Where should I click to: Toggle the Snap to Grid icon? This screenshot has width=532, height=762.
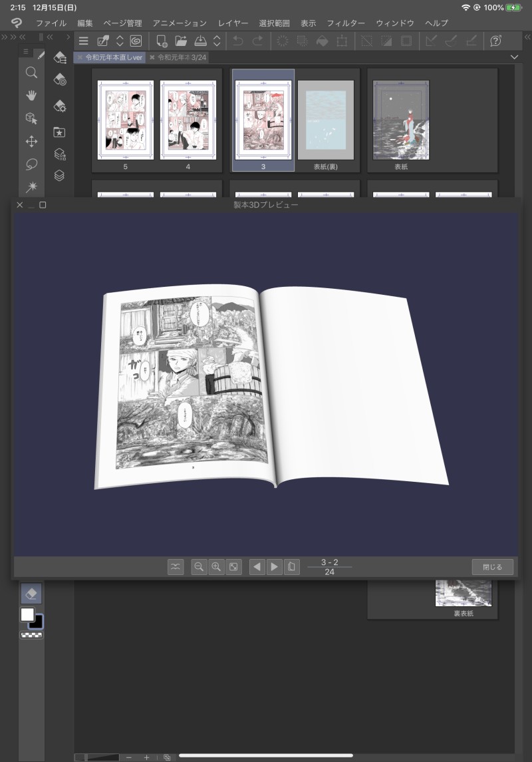tap(471, 41)
